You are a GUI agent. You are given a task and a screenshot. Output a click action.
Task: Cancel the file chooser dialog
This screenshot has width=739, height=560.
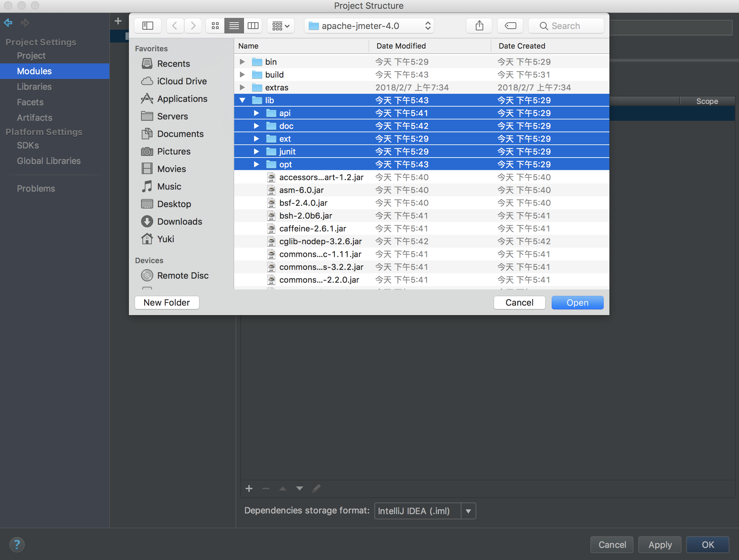coord(519,303)
